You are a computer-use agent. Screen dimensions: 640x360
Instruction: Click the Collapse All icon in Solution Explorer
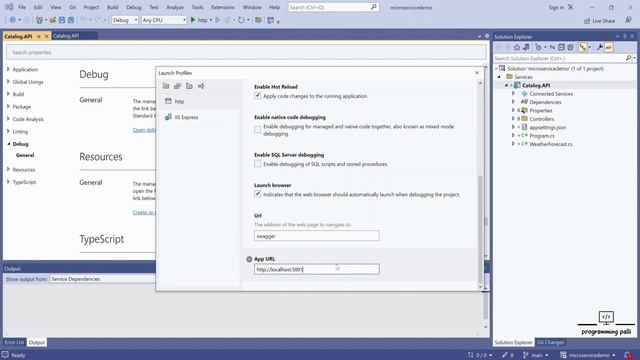pyautogui.click(x=561, y=47)
